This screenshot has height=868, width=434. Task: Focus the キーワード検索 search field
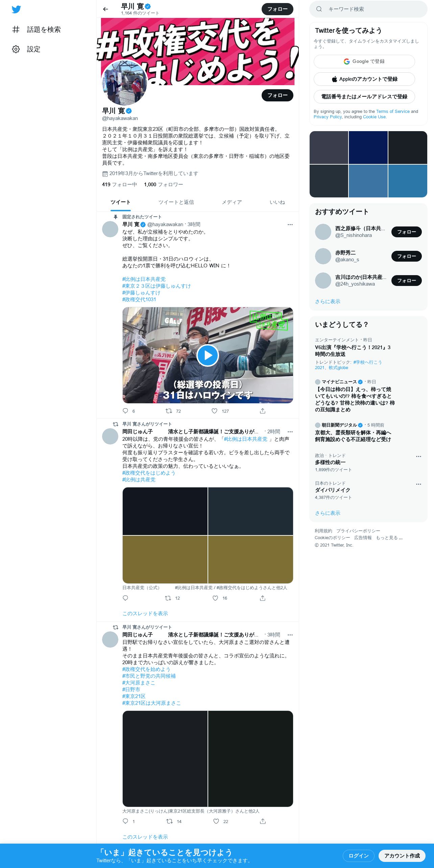coord(368,9)
